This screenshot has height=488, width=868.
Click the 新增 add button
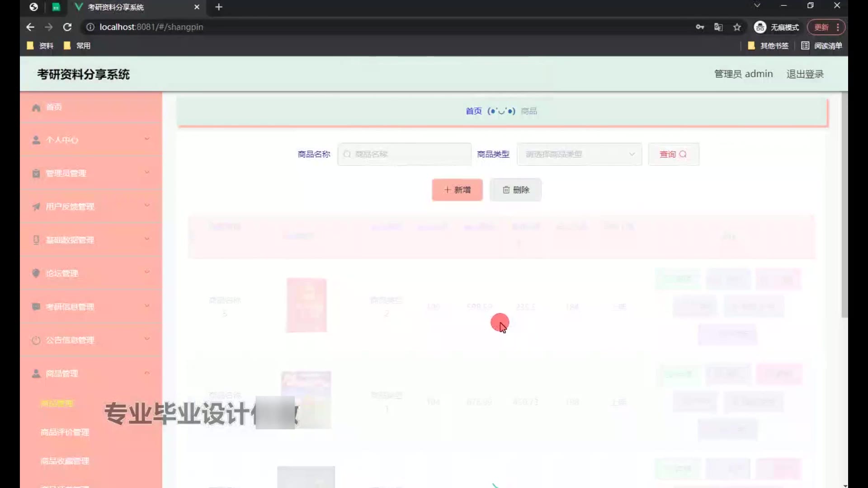457,190
